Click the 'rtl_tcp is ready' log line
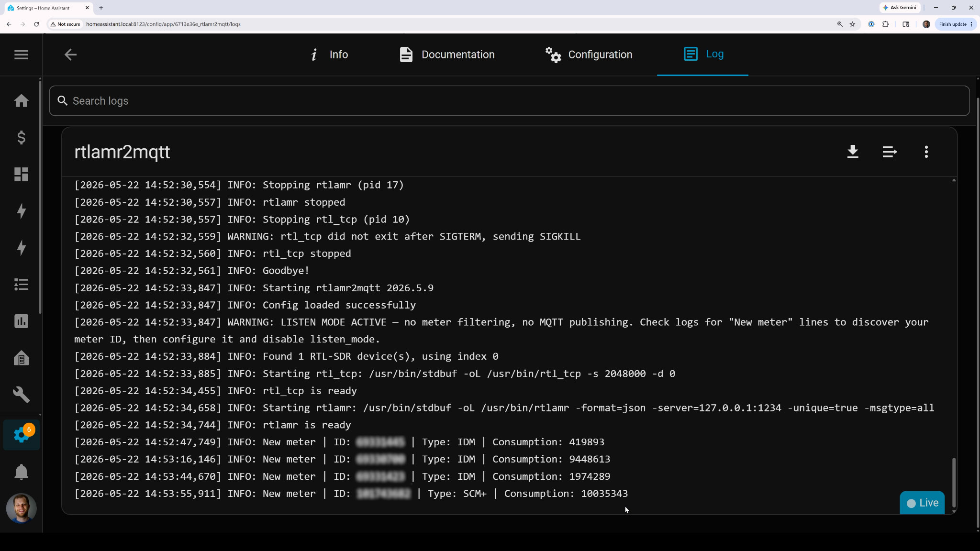980x551 pixels. pos(215,391)
